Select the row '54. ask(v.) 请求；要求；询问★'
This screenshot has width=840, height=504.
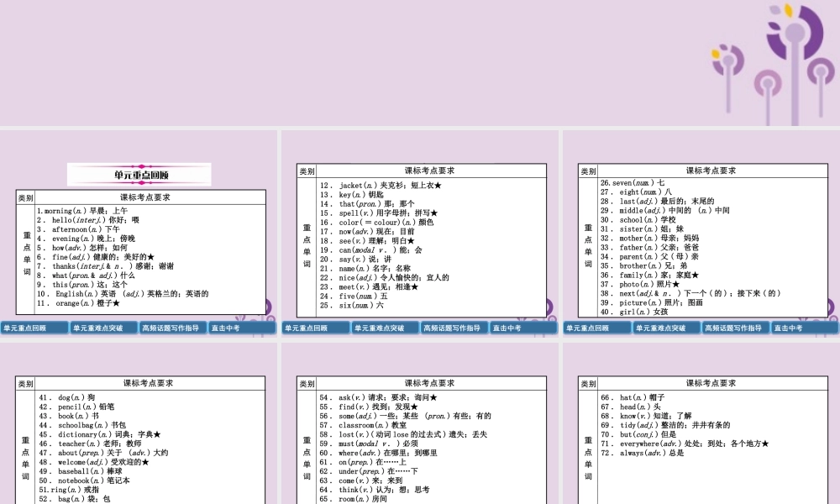[x=379, y=397]
